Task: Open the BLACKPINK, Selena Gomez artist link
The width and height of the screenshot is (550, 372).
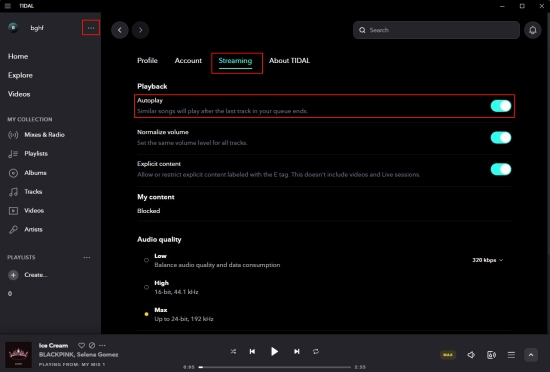Action: [79, 354]
